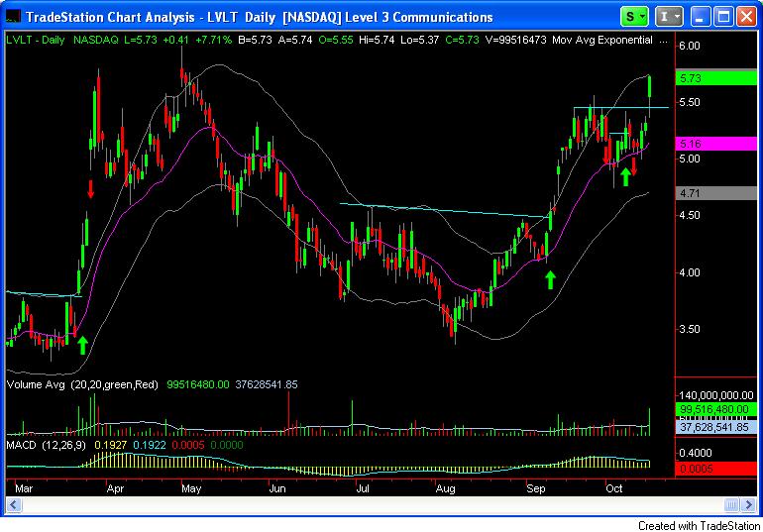Screen dimensions: 763x532
Task: Click the 6.00 price axis label
Action: coord(690,46)
